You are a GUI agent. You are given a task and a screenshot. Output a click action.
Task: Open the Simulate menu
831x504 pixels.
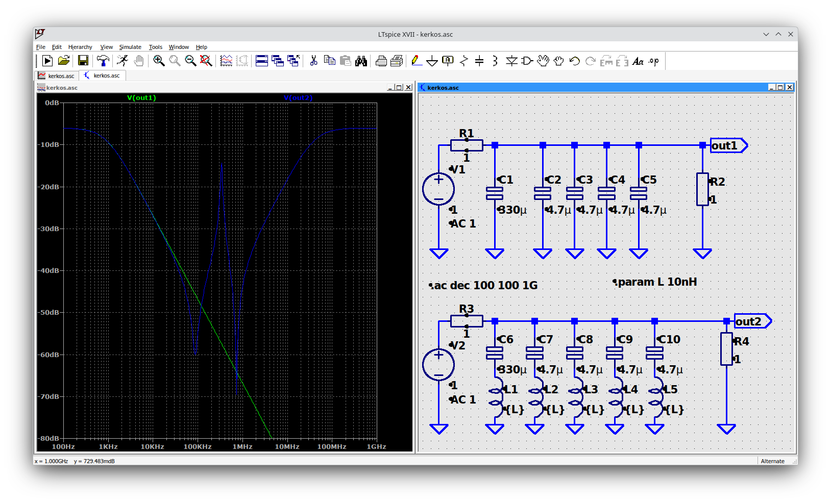tap(130, 47)
